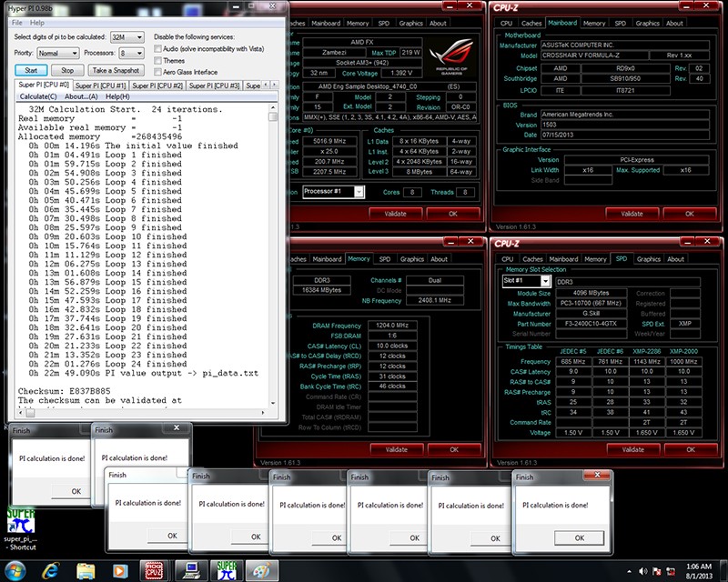
Task: Open Windows Media Player from taskbar
Action: pyautogui.click(x=120, y=570)
